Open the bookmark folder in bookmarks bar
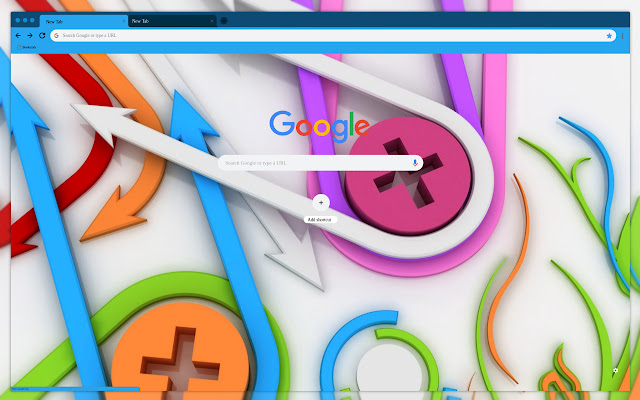This screenshot has width=640, height=400. [27, 47]
